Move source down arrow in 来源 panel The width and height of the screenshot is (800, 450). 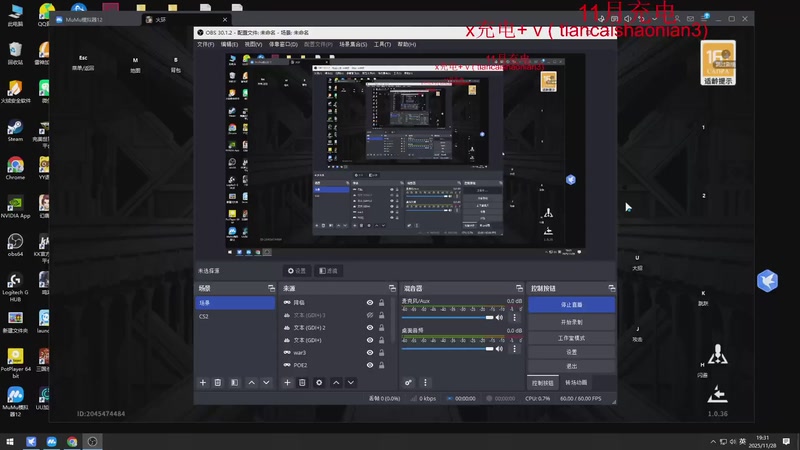[351, 383]
